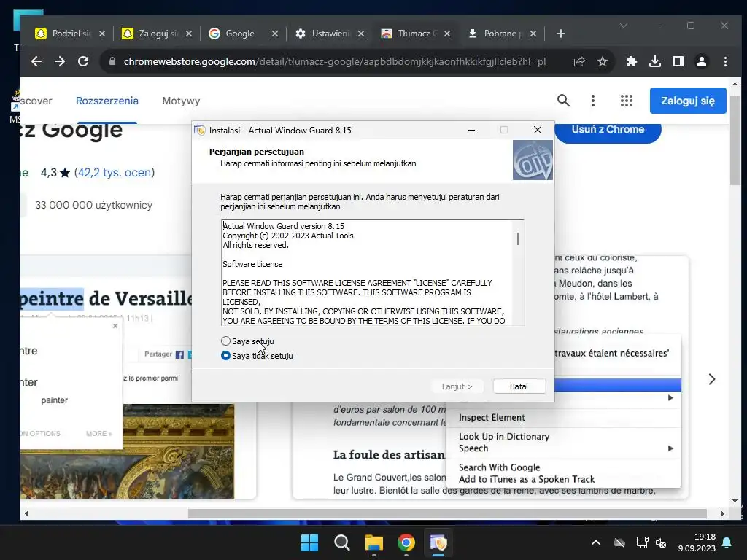Open Chrome downloads icon in toolbar
The width and height of the screenshot is (747, 560).
[655, 61]
